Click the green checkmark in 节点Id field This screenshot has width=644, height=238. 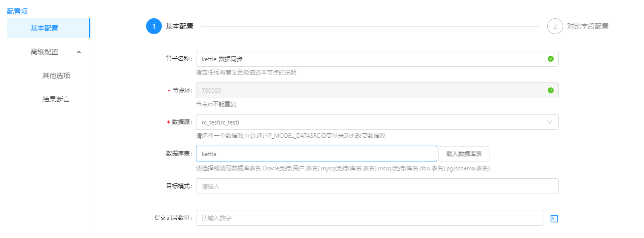click(x=550, y=90)
